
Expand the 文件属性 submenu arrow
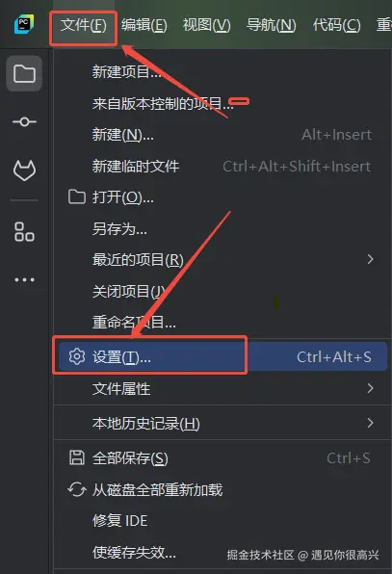click(371, 388)
